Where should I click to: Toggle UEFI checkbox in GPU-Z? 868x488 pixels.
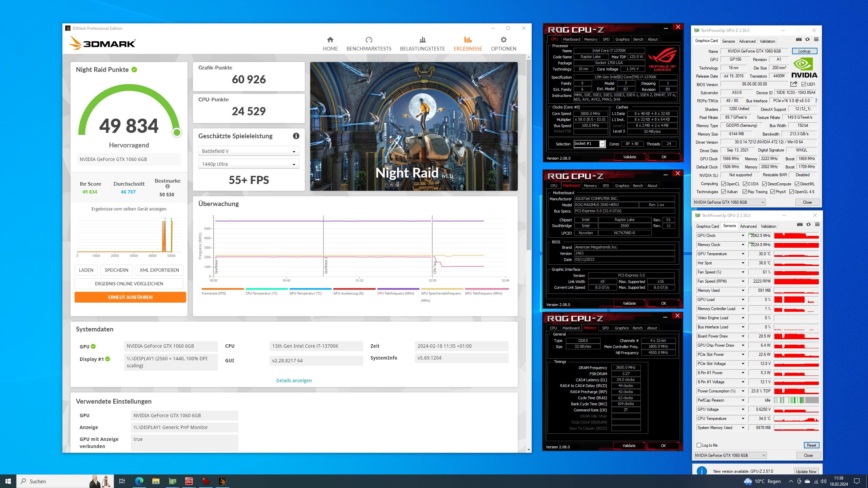804,84
